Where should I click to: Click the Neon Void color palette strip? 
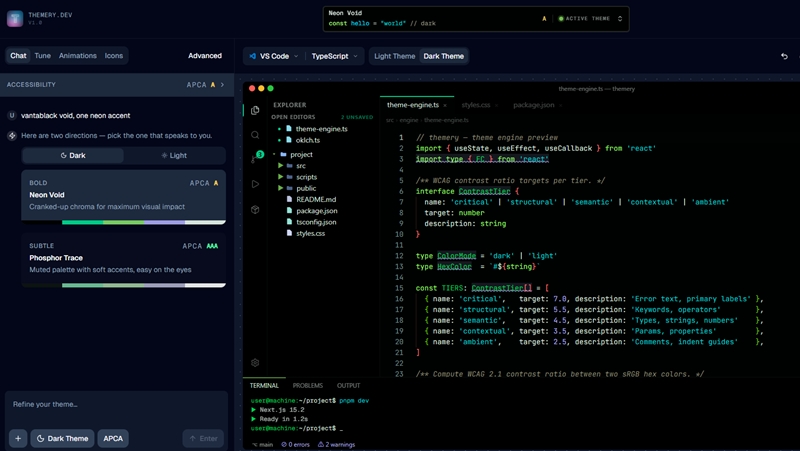coord(123,222)
